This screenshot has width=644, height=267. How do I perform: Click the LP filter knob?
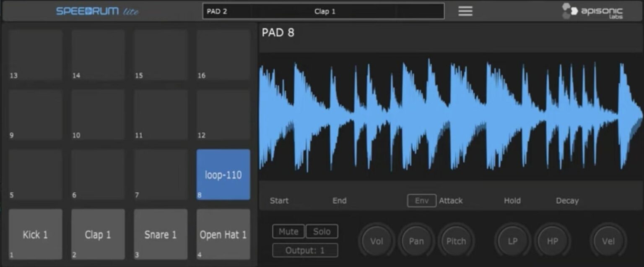[512, 241]
